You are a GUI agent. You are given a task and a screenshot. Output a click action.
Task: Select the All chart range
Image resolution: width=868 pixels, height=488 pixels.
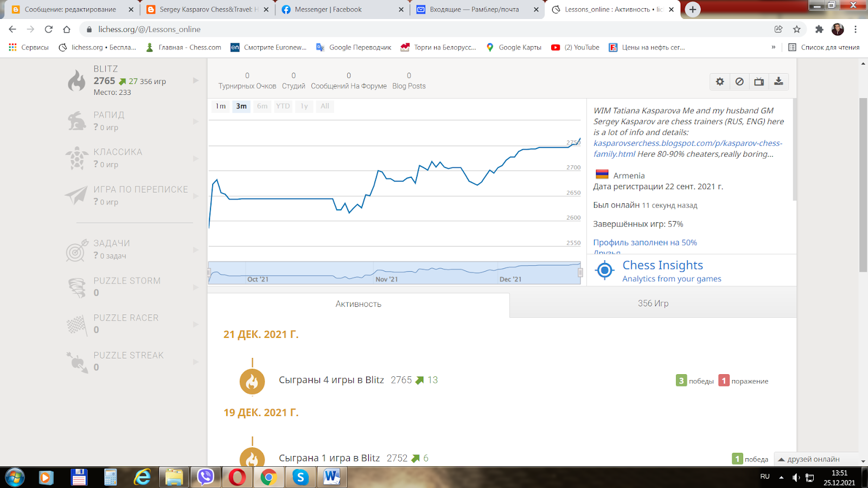(x=324, y=106)
